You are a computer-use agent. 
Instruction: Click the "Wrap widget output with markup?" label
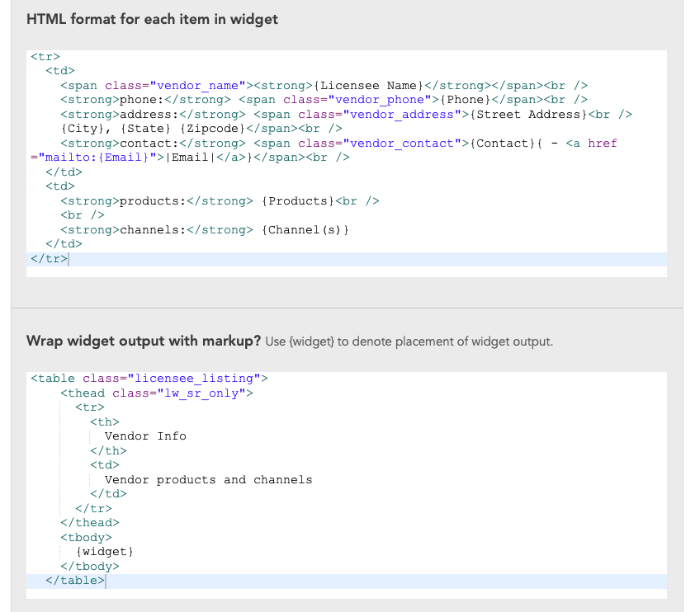coord(144,341)
